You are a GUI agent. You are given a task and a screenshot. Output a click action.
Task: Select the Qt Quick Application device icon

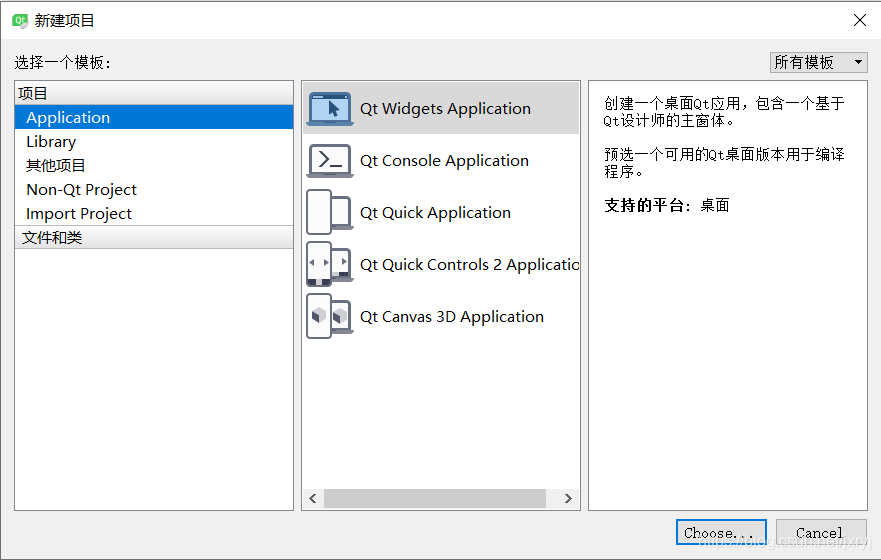point(330,212)
